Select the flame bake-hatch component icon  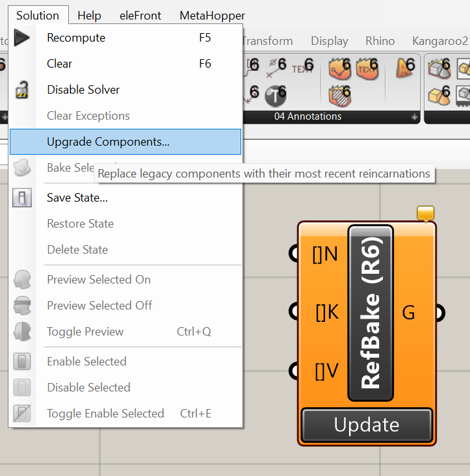[340, 96]
